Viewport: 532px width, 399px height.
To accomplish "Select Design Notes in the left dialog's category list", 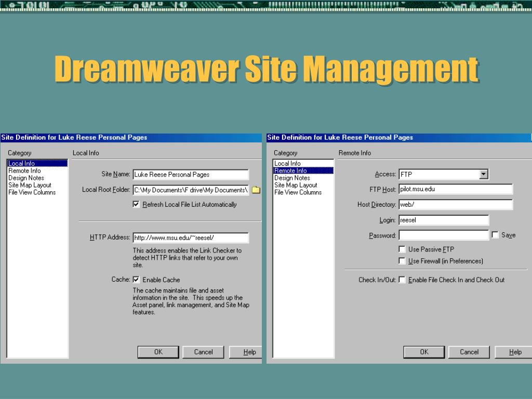I will (37, 178).
